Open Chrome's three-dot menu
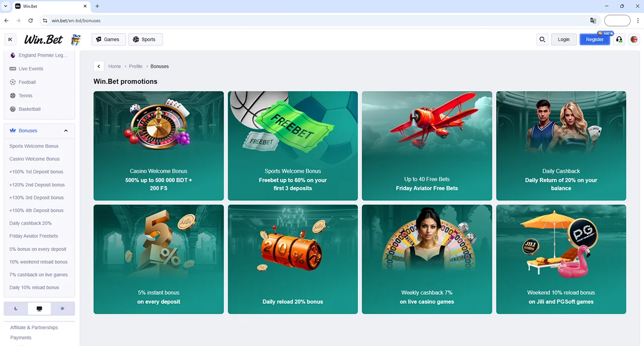644x346 pixels. tap(637, 21)
